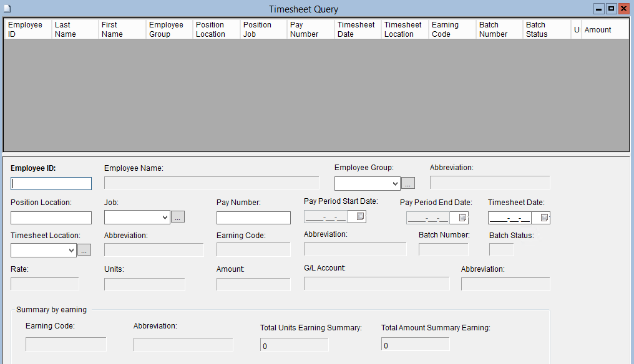The height and width of the screenshot is (364, 634).
Task: Click the Position Location text field
Action: [x=51, y=218]
